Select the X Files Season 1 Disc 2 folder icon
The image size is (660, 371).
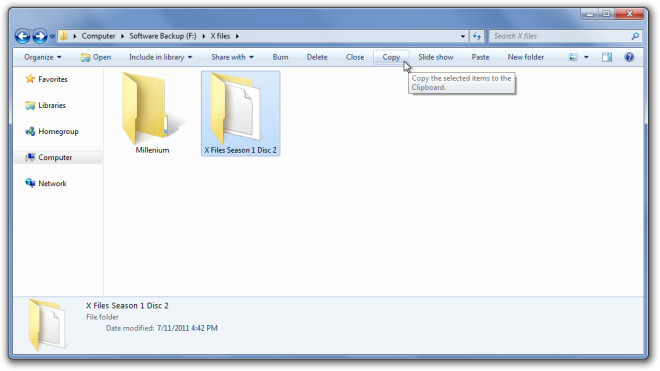[x=236, y=108]
